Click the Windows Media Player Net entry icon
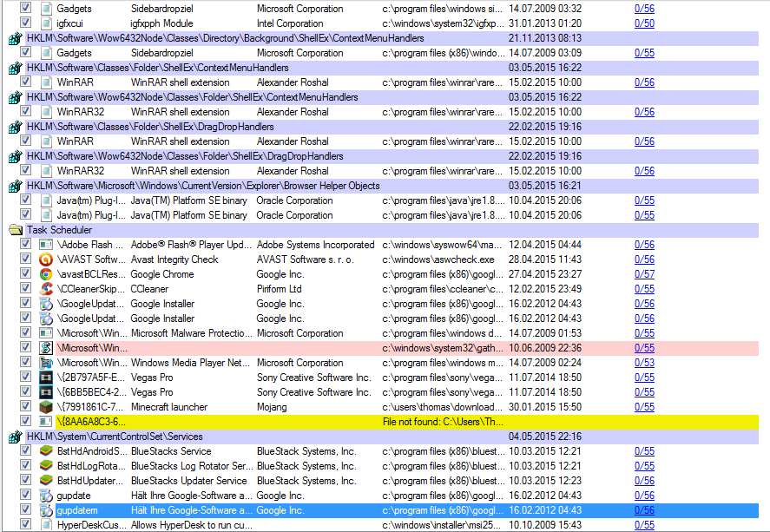The image size is (770, 532). click(x=46, y=363)
